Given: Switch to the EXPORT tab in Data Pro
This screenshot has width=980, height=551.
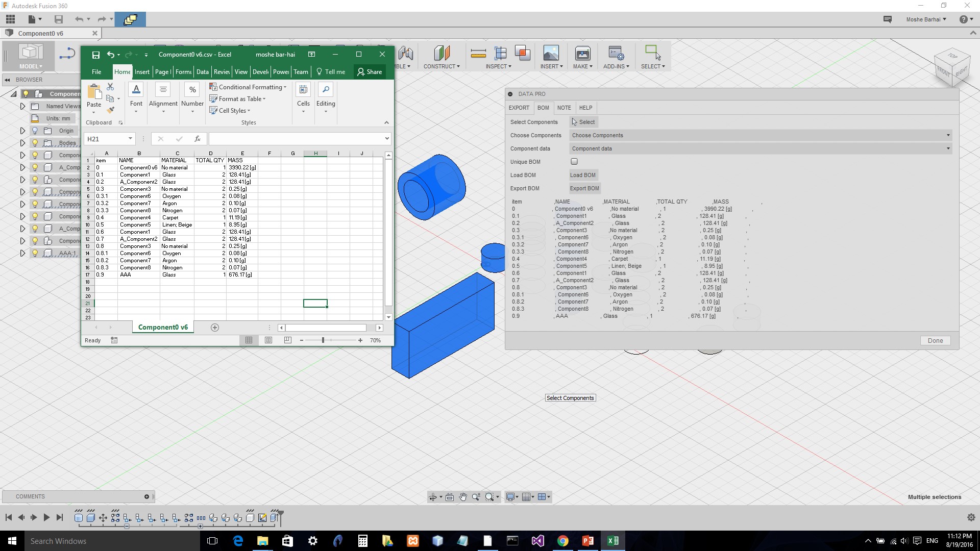Looking at the screenshot, I should [x=519, y=108].
